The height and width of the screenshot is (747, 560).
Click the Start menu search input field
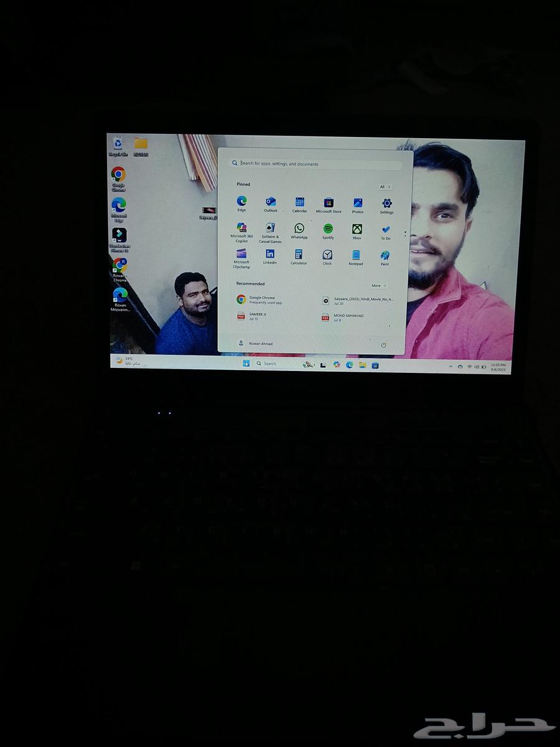point(316,163)
